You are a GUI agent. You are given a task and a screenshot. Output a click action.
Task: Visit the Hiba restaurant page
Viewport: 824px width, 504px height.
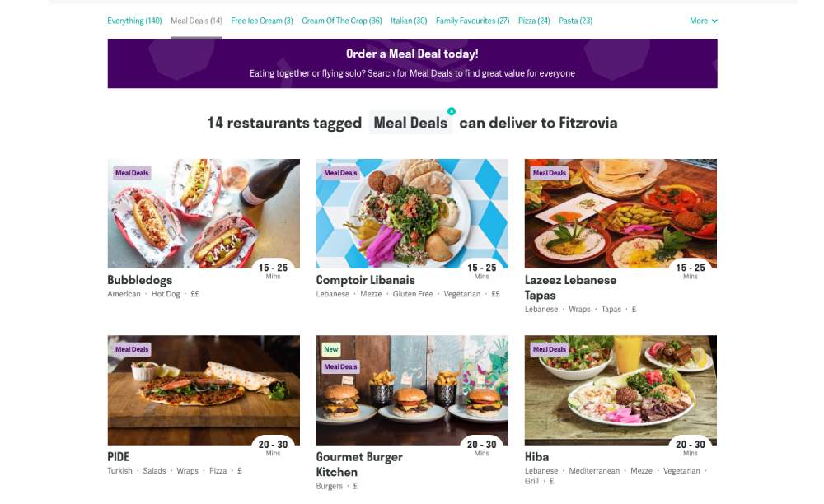tap(536, 456)
